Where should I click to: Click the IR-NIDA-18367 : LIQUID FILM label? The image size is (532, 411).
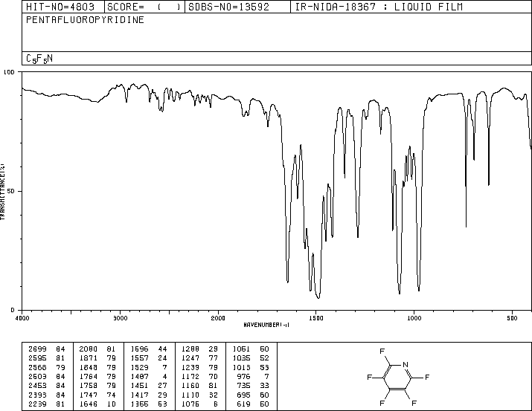(x=379, y=7)
